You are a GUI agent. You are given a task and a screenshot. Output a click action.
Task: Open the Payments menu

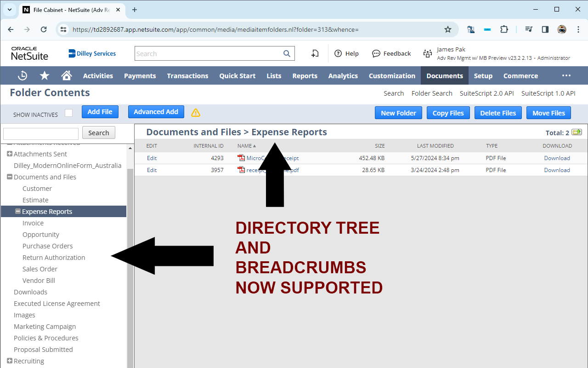(x=140, y=76)
